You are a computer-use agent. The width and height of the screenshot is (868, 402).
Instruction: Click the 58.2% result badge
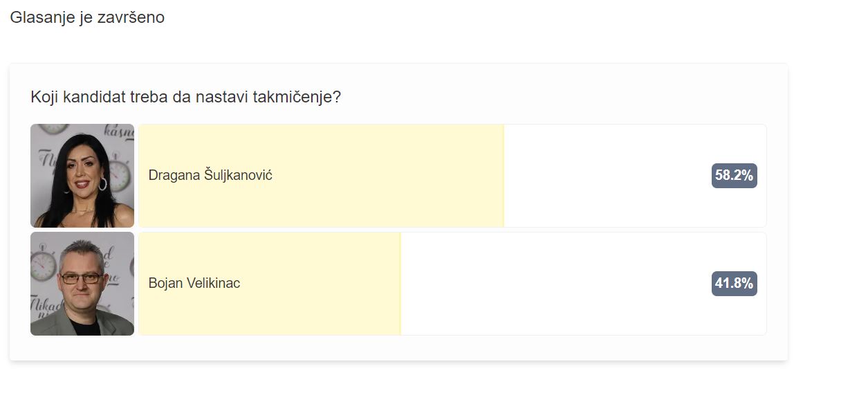pyautogui.click(x=734, y=176)
